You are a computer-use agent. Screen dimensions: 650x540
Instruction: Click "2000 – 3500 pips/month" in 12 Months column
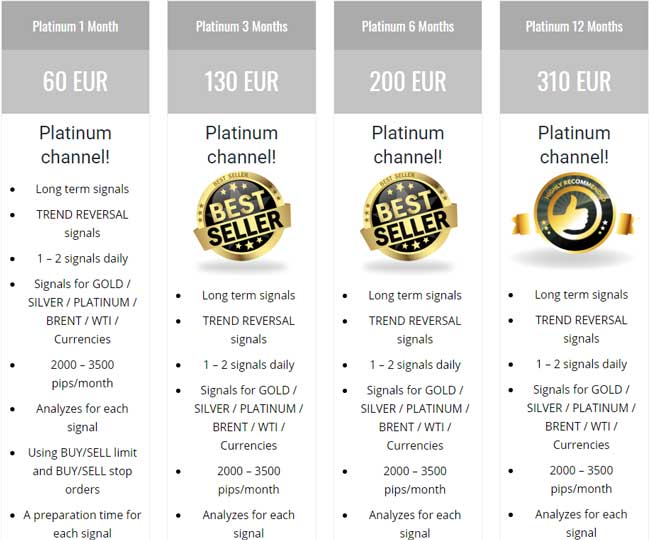[581, 479]
